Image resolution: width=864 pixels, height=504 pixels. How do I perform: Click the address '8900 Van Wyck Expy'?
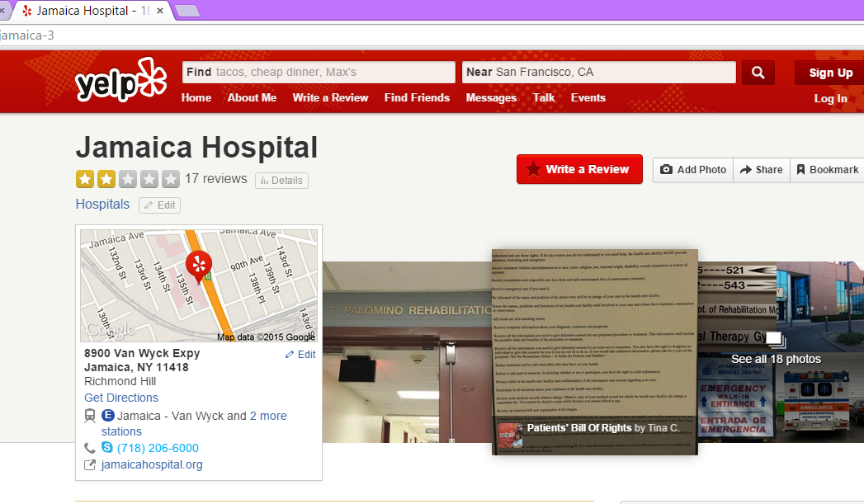142,353
